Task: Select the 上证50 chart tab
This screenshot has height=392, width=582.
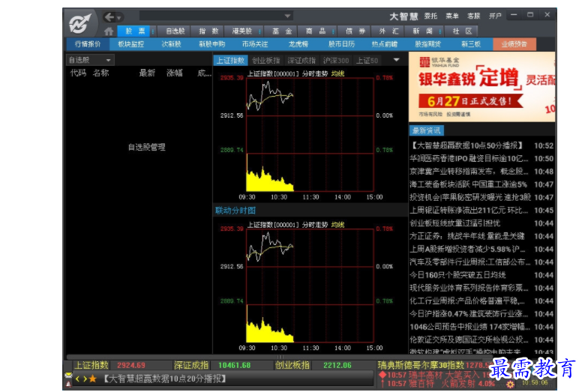Action: 367,61
